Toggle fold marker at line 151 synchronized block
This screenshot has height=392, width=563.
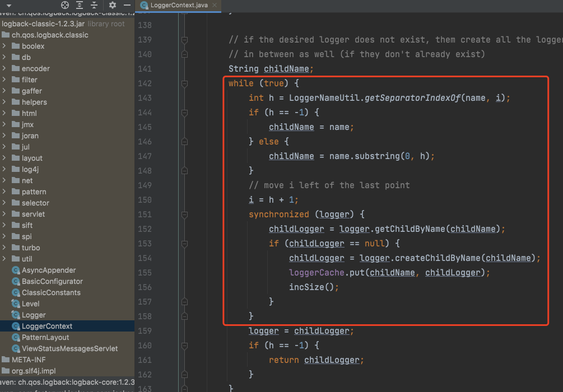184,214
